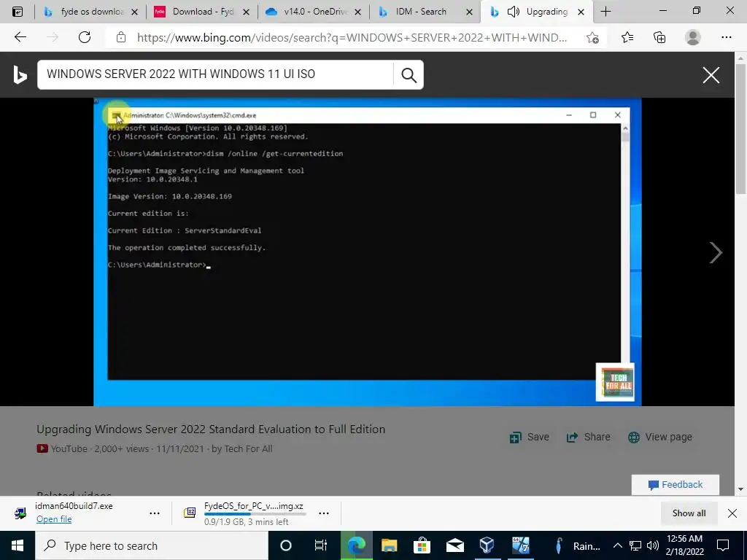Open the Edge profile avatar

[x=693, y=37]
